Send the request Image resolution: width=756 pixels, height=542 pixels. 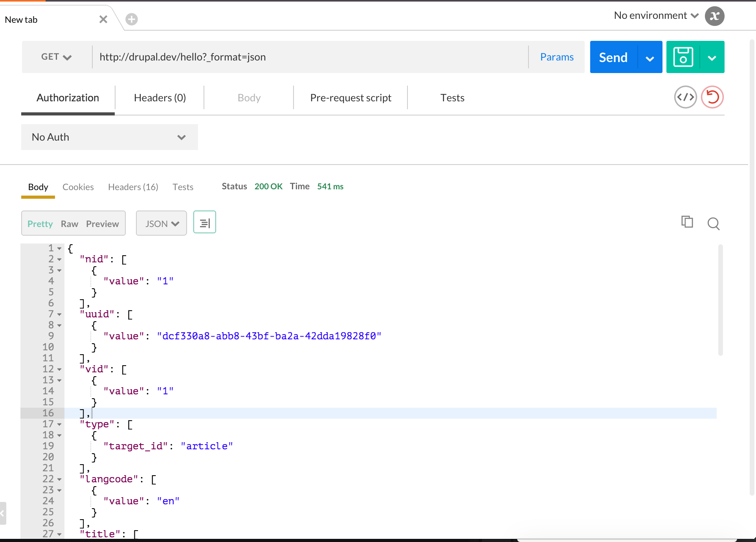click(x=613, y=57)
